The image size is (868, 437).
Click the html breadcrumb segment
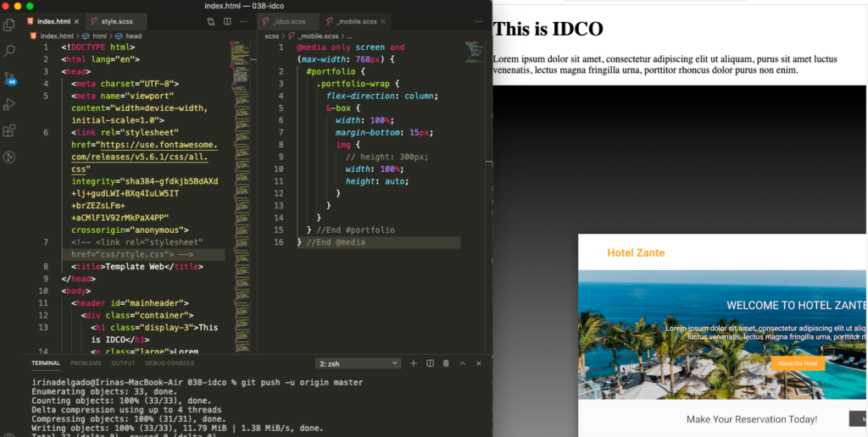pyautogui.click(x=99, y=36)
